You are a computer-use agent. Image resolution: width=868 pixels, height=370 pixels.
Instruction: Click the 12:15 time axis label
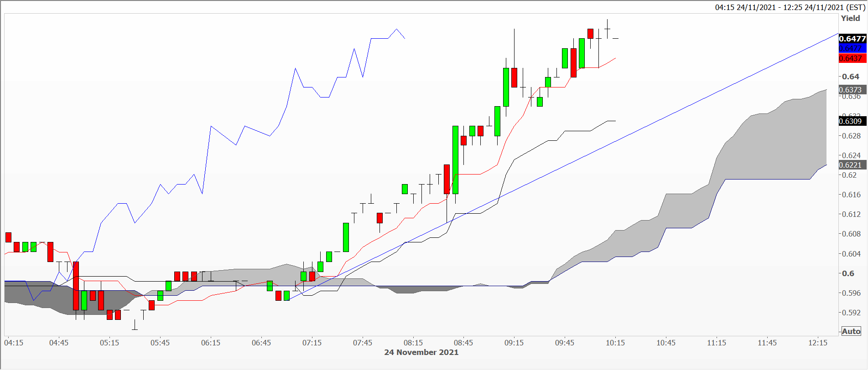818,343
